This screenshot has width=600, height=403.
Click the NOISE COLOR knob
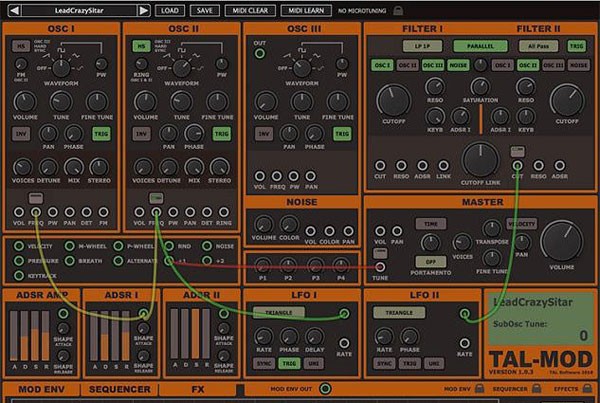[289, 224]
